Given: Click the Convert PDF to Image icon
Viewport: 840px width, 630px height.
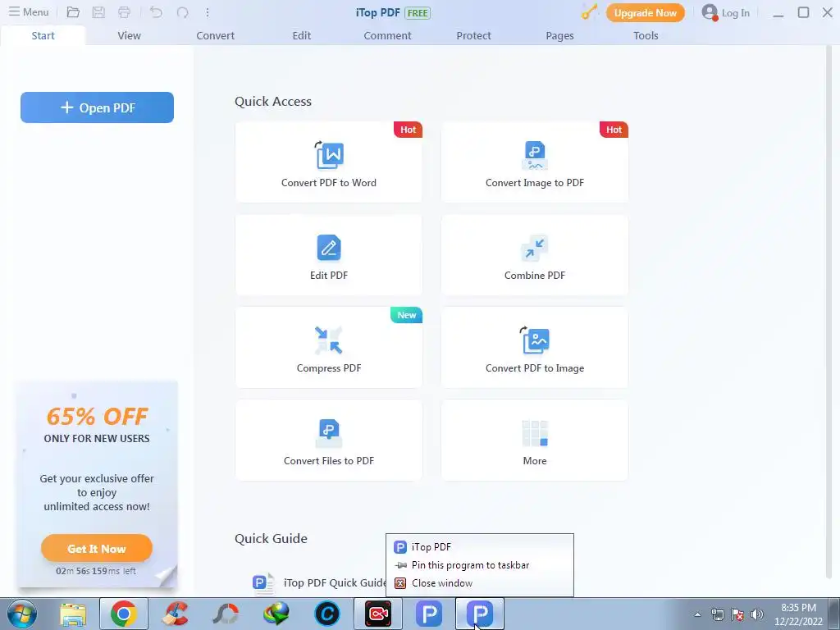Looking at the screenshot, I should pos(535,340).
